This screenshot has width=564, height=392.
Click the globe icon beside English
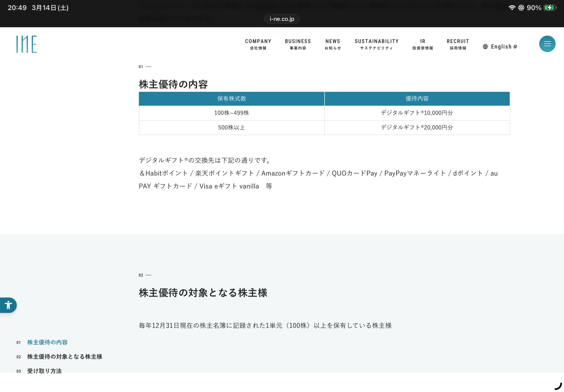click(x=485, y=47)
